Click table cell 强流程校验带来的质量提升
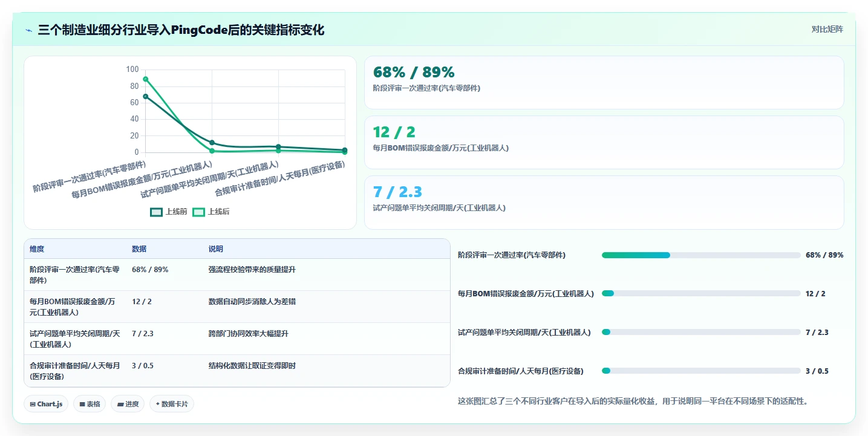The height and width of the screenshot is (436, 868). 252,269
